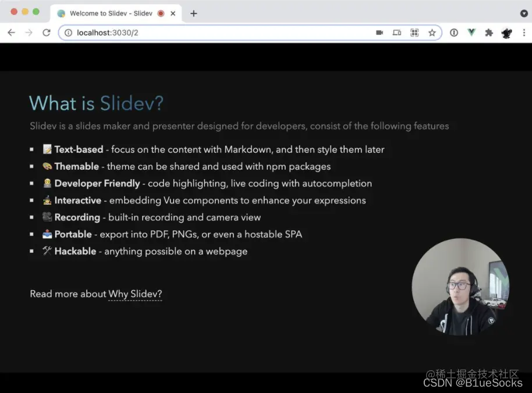Reload the Slidev page
The image size is (532, 393).
[x=47, y=33]
